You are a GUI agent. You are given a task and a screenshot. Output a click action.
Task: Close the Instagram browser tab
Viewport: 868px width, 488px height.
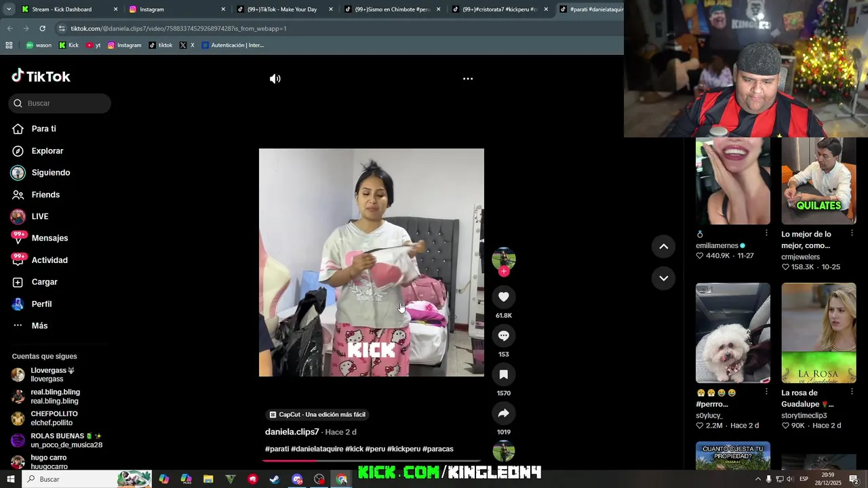tap(223, 9)
